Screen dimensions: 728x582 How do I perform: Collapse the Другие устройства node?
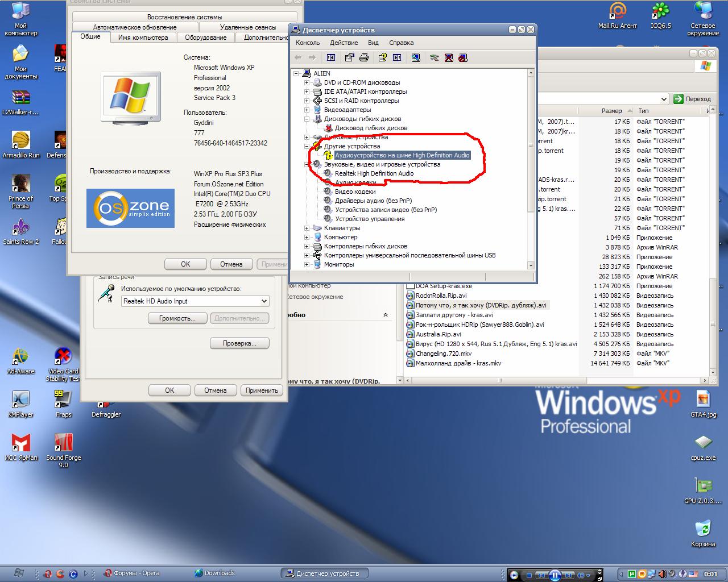click(x=307, y=146)
